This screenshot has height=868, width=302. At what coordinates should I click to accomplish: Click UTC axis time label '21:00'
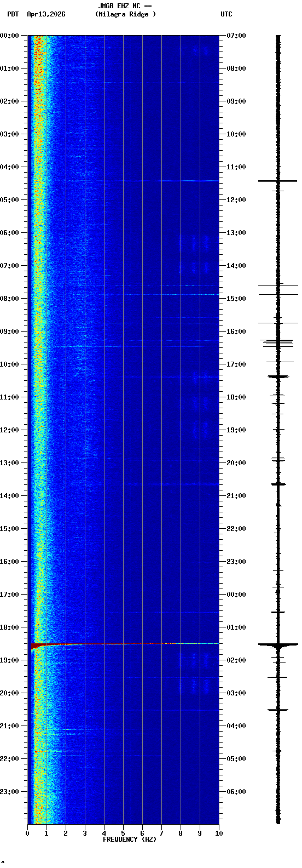pyautogui.click(x=236, y=496)
